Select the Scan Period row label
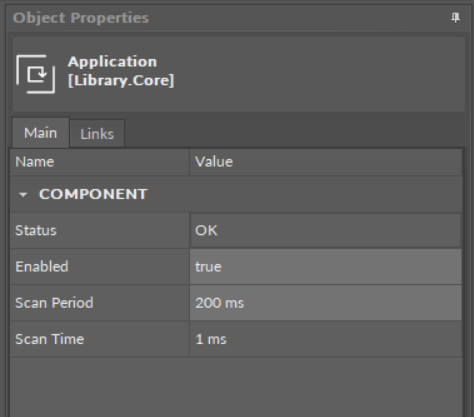This screenshot has width=474, height=417. click(54, 303)
